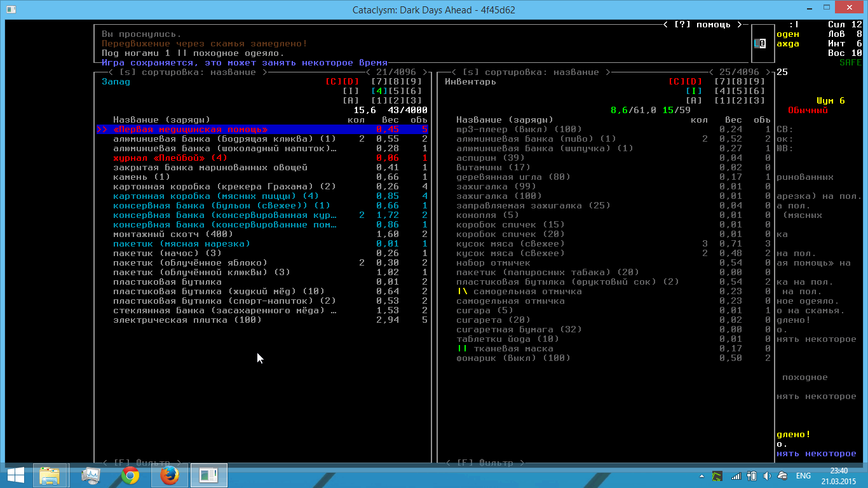The image size is (868, 488).
Task: Select location [5] in the Инвентарь pane
Action: pos(740,91)
